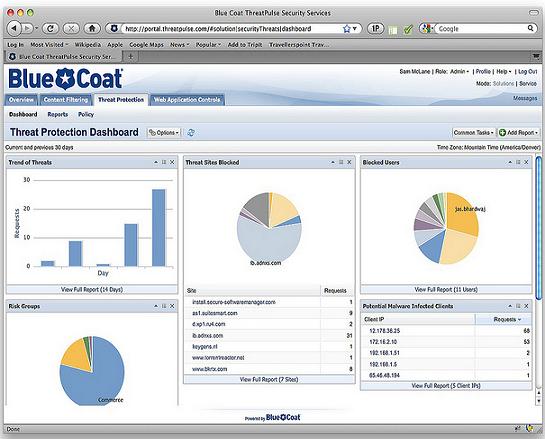Click View Full Report (5 Client IPs)
The height and width of the screenshot is (439, 545).
coord(446,386)
